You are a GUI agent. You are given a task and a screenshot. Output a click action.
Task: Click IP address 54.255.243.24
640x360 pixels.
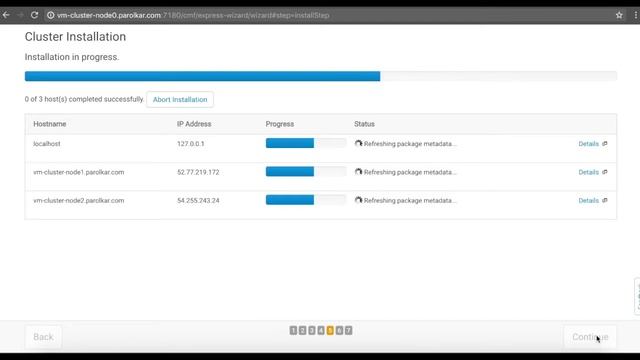(x=198, y=200)
